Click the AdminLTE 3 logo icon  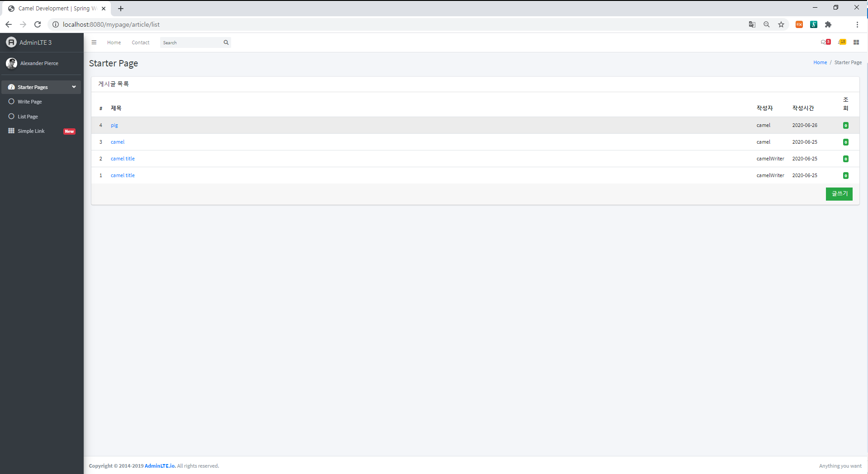click(x=11, y=42)
